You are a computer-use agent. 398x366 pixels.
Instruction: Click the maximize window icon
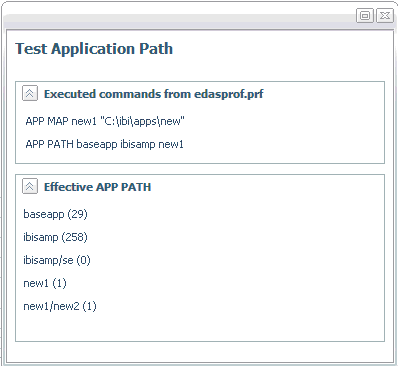coord(365,15)
